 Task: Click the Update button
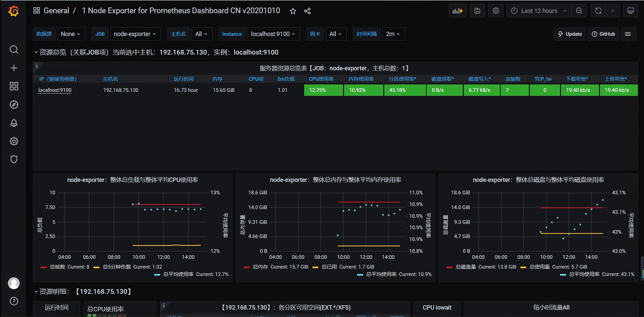(x=570, y=34)
